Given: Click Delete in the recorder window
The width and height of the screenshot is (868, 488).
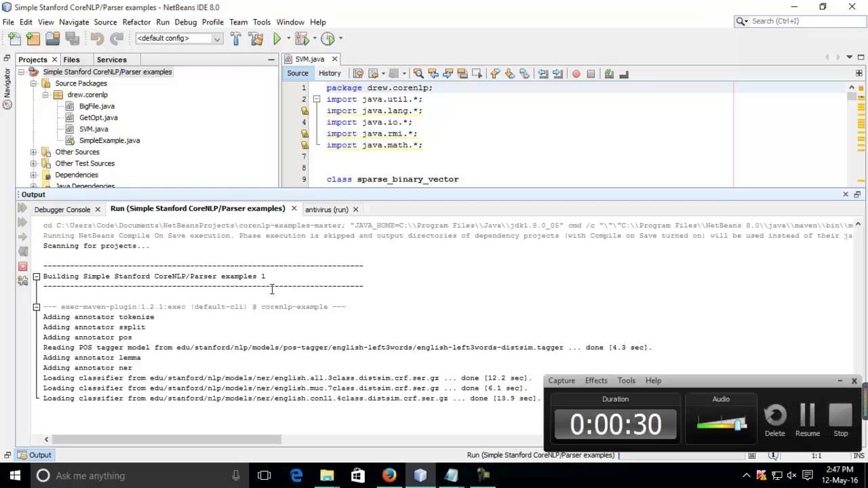Looking at the screenshot, I should click(774, 420).
